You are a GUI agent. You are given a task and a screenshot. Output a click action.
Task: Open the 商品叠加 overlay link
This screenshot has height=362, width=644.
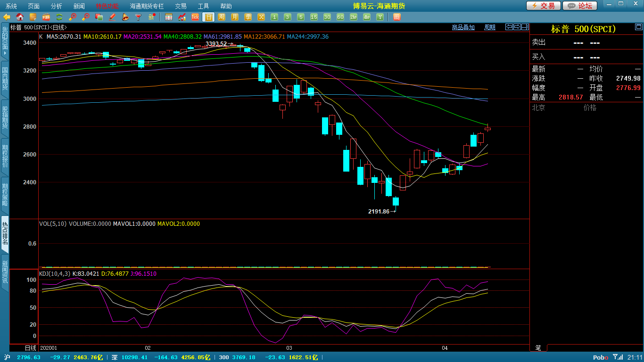pyautogui.click(x=463, y=27)
